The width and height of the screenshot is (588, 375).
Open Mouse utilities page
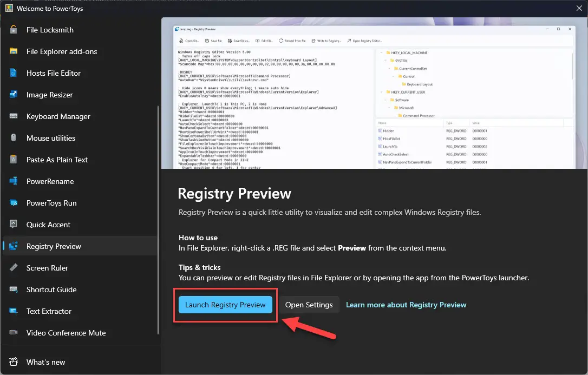click(x=51, y=138)
